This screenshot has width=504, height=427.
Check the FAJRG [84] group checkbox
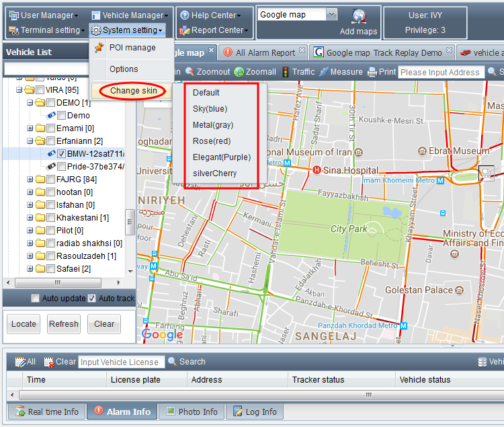tap(51, 180)
